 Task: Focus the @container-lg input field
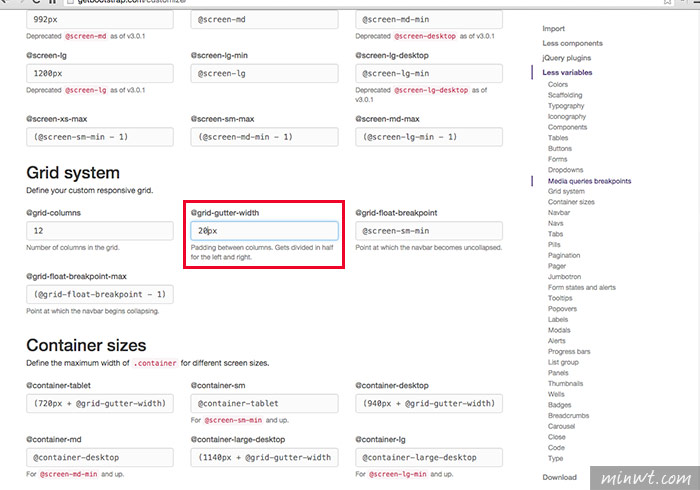click(429, 457)
